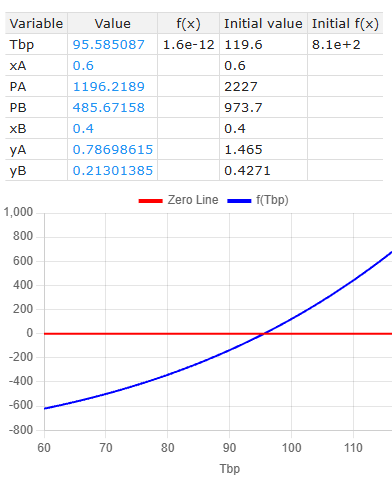The image size is (392, 478).
Task: Select the Tbp value 95.585087
Action: point(109,44)
